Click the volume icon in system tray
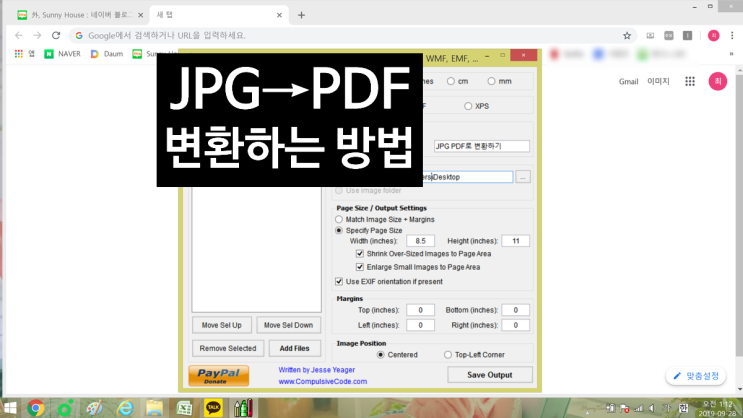Viewport: 743px width, 418px height. [652, 408]
